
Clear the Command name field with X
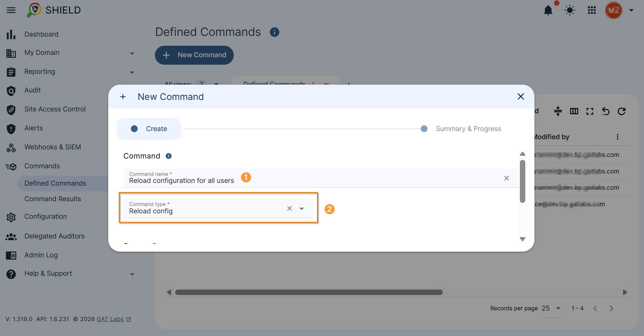tap(506, 178)
